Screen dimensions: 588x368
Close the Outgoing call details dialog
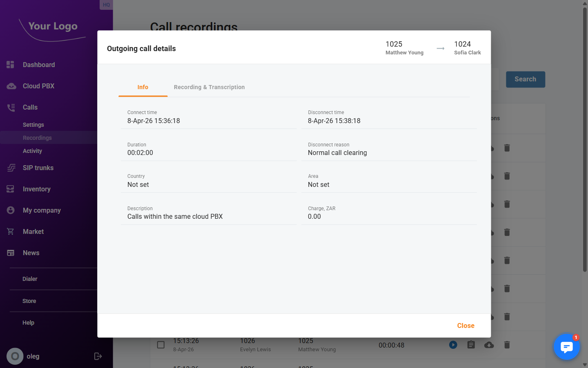point(465,325)
